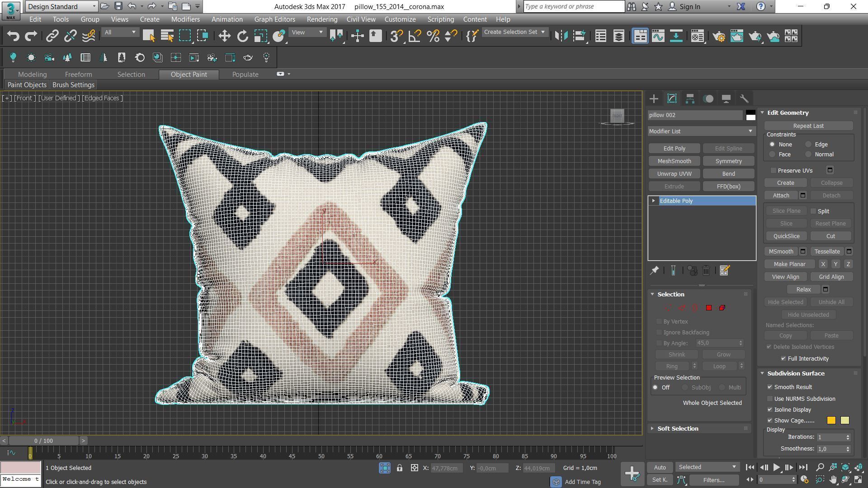Toggle the Isoline Display checkbox
868x488 pixels.
point(770,410)
